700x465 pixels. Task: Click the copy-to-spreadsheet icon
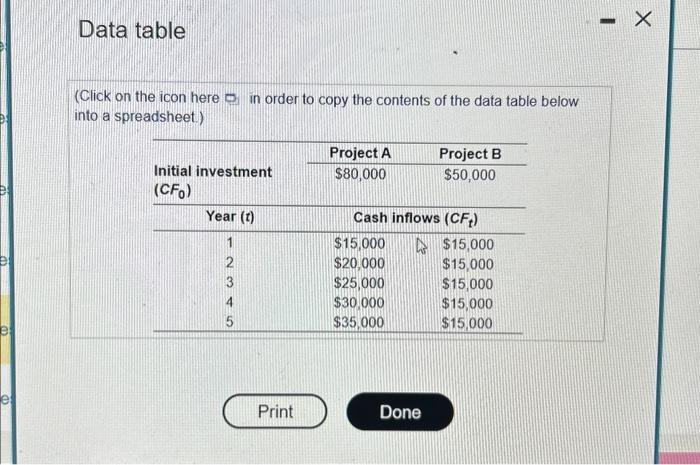coord(233,98)
